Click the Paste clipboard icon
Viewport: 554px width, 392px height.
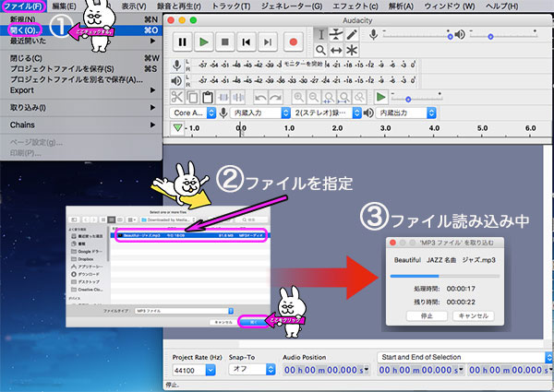point(208,97)
